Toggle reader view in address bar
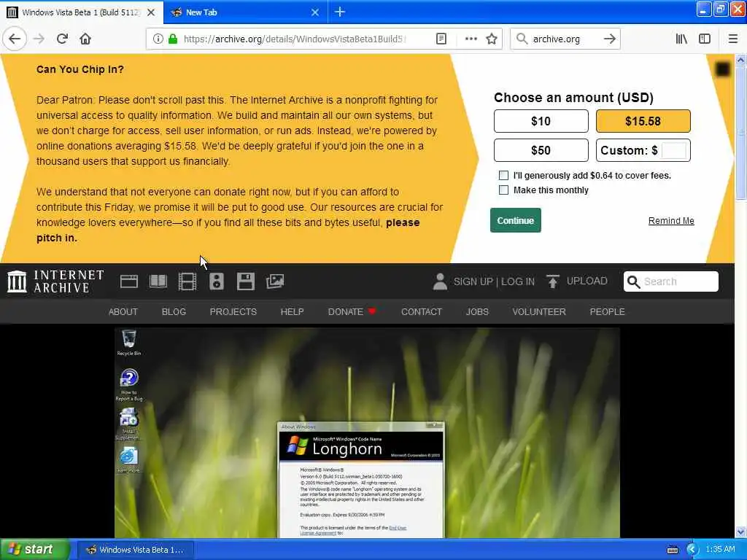 click(441, 39)
